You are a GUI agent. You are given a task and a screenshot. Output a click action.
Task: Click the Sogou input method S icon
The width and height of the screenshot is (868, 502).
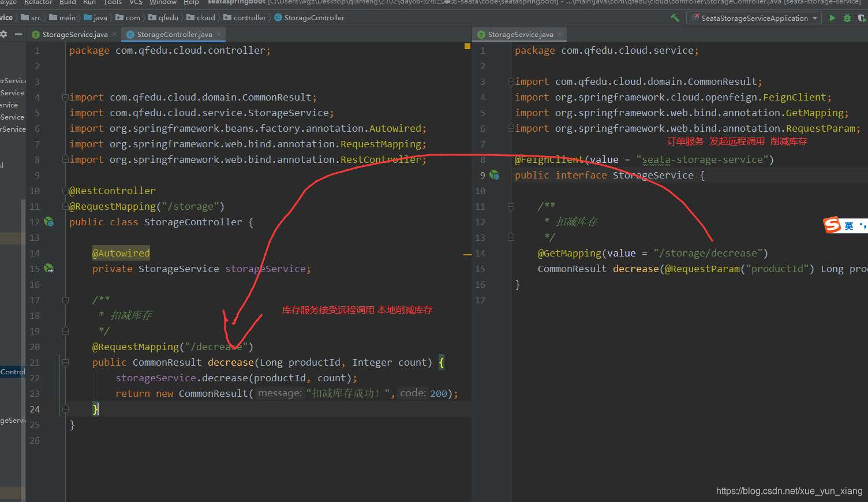point(832,225)
